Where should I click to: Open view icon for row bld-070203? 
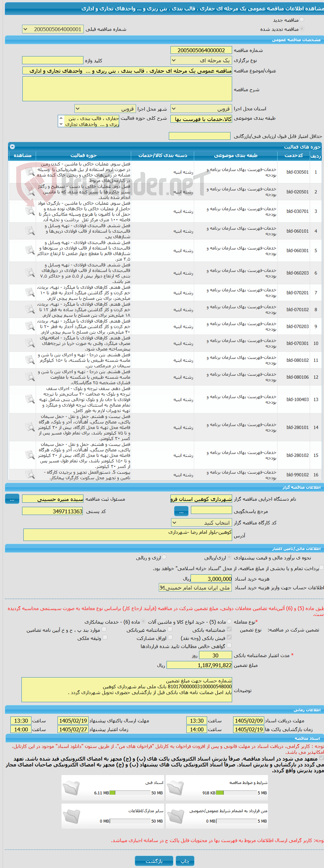tap(30, 326)
